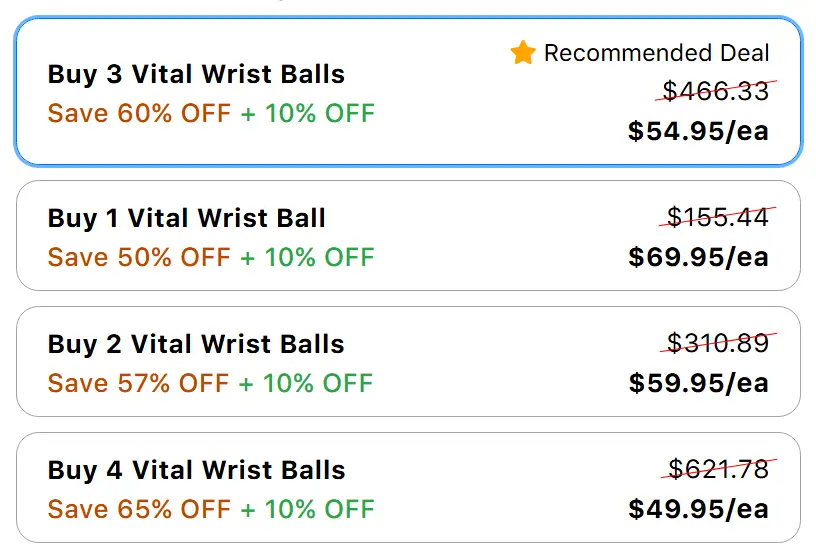Click the crossed-out $155.44 price

717,217
